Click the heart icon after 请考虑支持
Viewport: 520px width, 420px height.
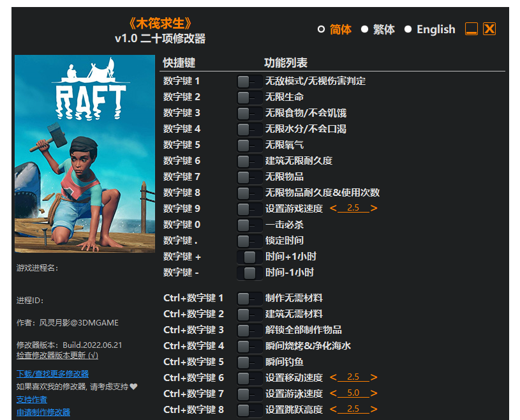(133, 387)
